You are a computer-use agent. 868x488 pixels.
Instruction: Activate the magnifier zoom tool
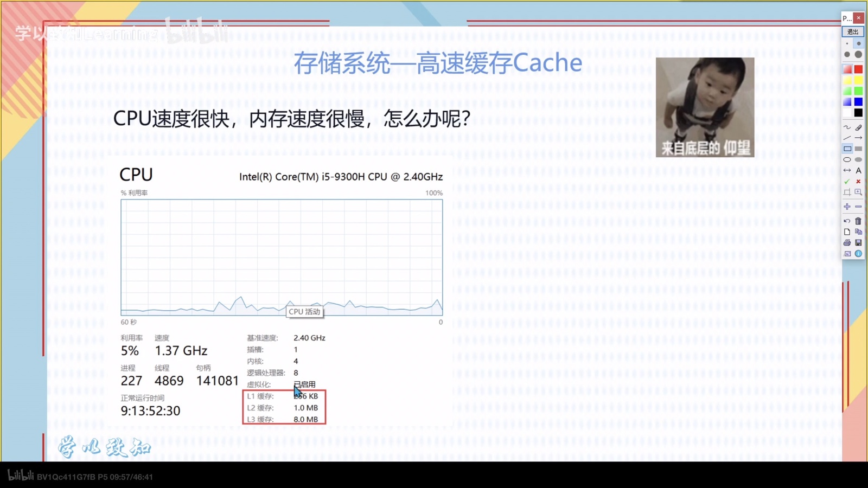pyautogui.click(x=858, y=192)
